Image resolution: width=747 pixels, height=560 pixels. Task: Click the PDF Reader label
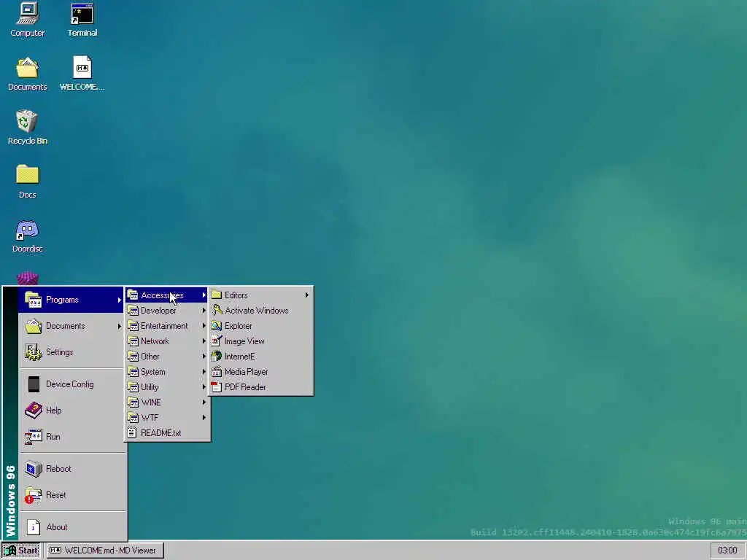245,387
